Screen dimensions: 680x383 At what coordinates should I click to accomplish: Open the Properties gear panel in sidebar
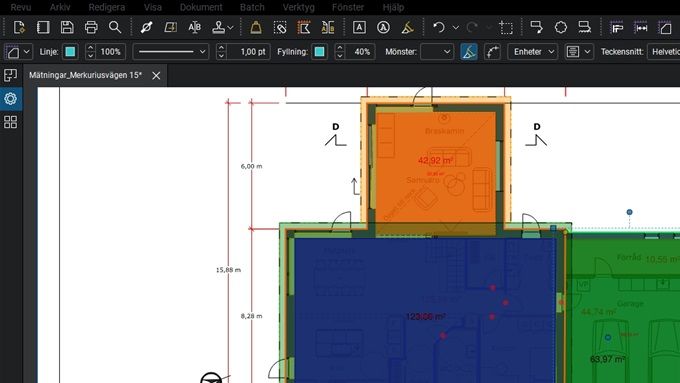point(10,98)
